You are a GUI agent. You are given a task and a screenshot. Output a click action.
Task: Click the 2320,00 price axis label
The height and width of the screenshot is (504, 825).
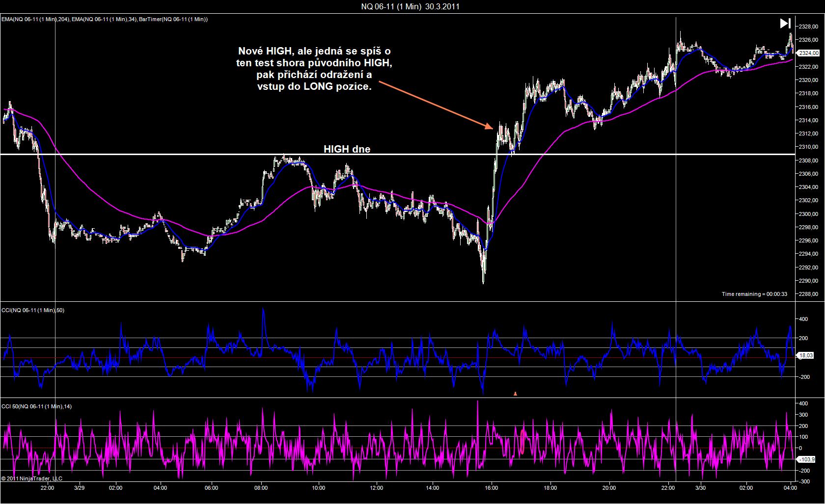pos(808,80)
